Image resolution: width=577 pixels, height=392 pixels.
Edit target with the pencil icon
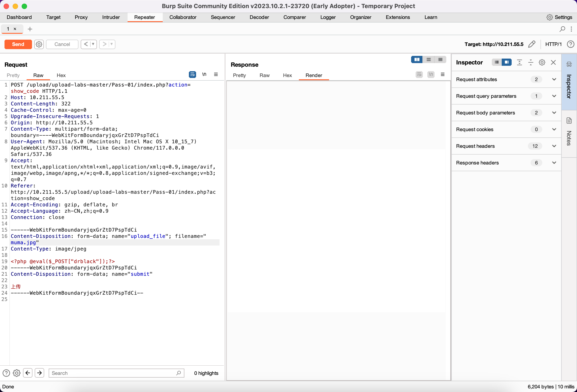point(532,44)
